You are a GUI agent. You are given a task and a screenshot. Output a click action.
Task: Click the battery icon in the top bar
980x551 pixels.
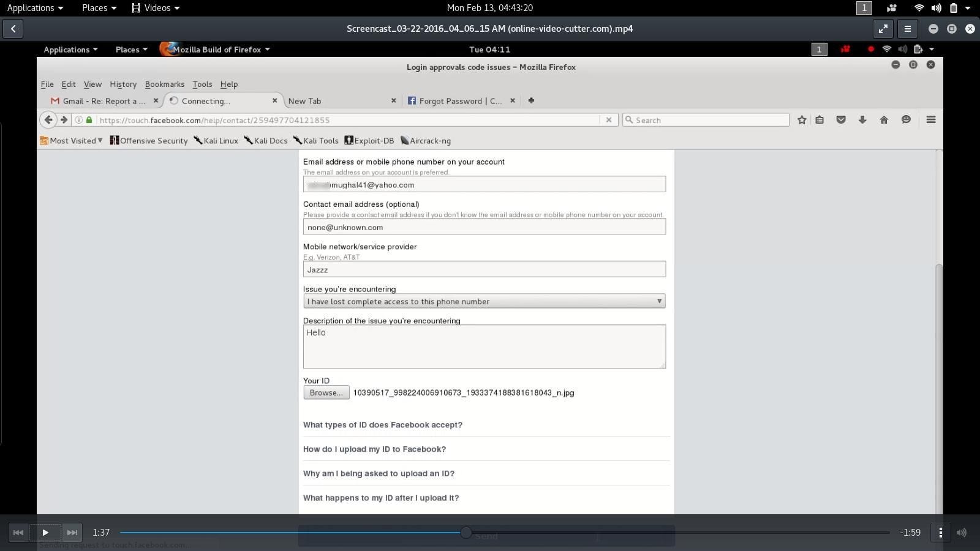(953, 8)
